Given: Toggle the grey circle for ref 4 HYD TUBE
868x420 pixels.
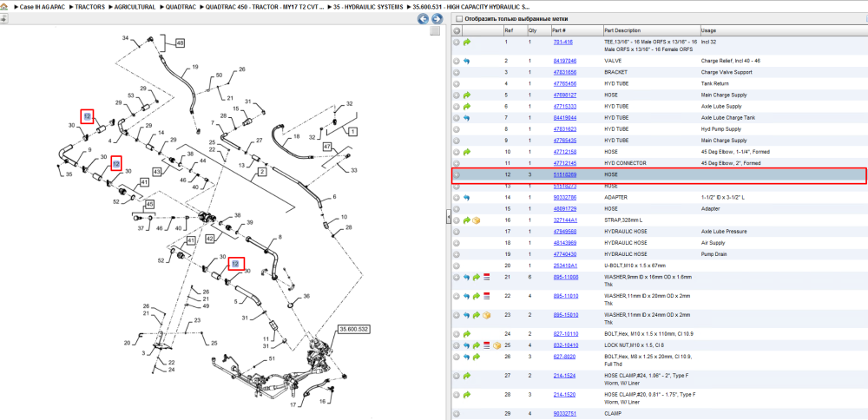Looking at the screenshot, I should click(x=457, y=83).
